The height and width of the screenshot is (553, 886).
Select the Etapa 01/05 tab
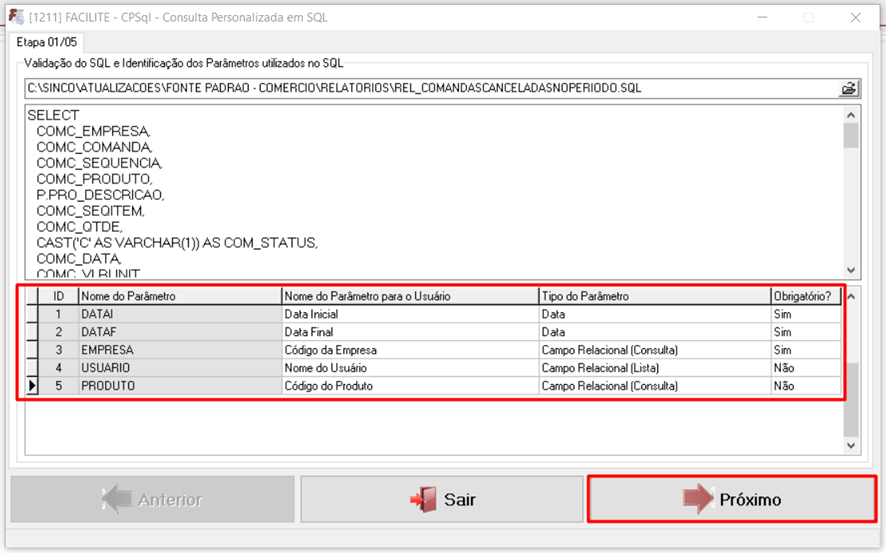point(46,42)
